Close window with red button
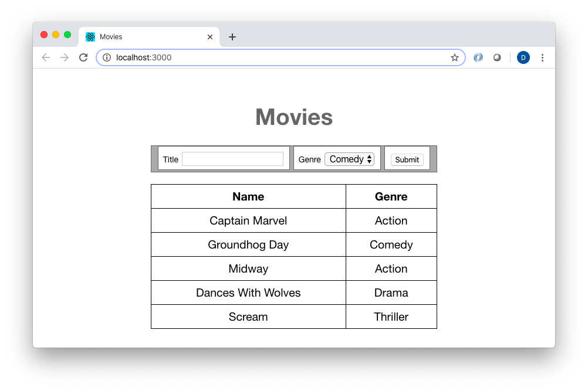Image resolution: width=588 pixels, height=391 pixels. tap(44, 35)
